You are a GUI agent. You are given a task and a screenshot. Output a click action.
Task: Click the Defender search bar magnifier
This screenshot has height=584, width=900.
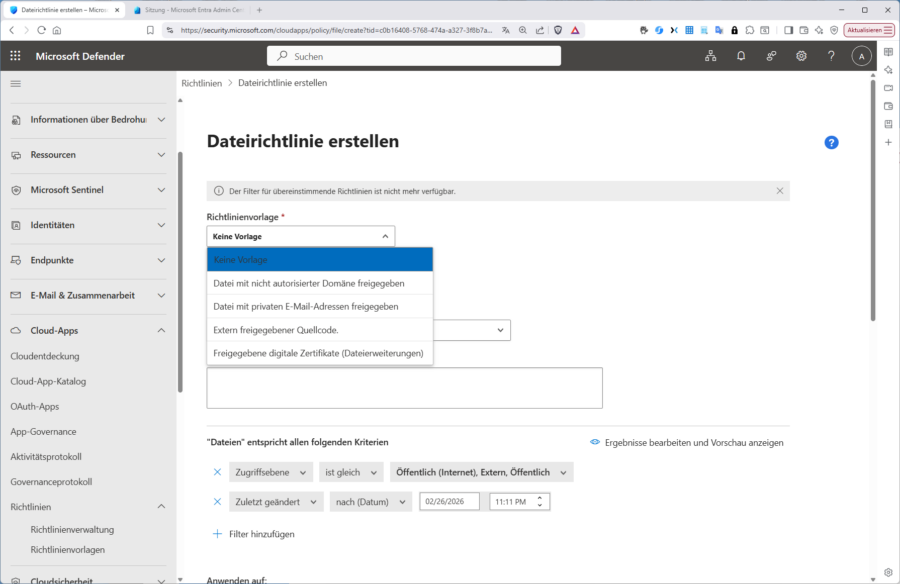[x=283, y=55]
